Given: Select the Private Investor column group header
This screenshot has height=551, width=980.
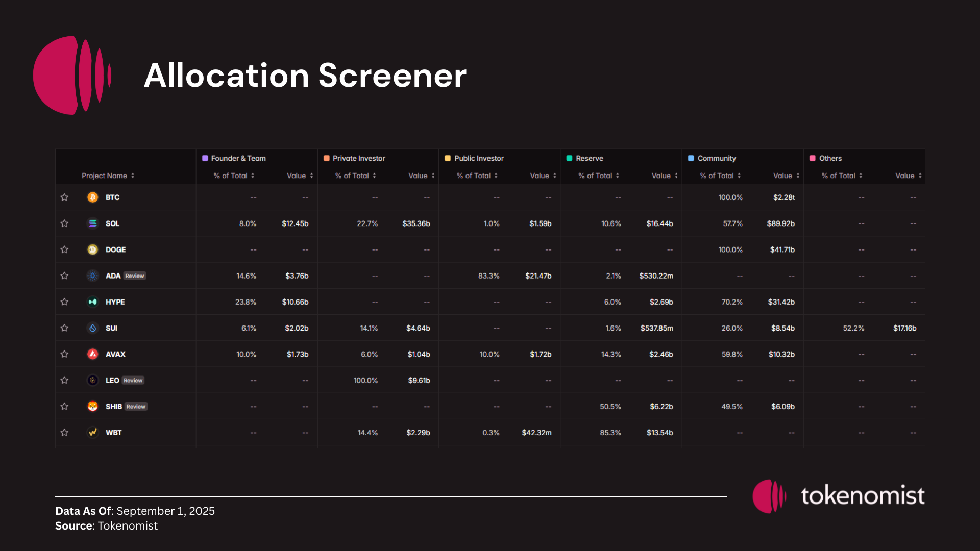Looking at the screenshot, I should [358, 158].
